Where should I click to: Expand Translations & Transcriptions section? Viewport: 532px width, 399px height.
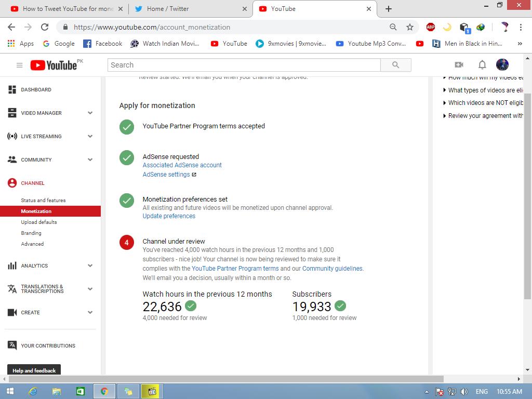[90, 289]
